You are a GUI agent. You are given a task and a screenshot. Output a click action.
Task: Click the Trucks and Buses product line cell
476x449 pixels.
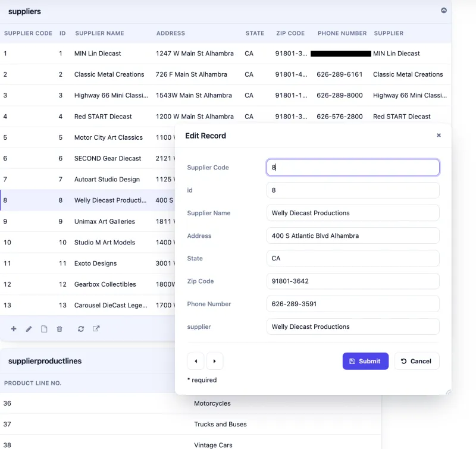(220, 424)
